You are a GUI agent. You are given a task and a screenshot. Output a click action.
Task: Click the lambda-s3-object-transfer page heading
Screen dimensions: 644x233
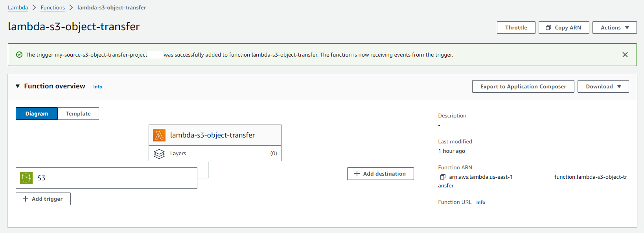point(74,26)
